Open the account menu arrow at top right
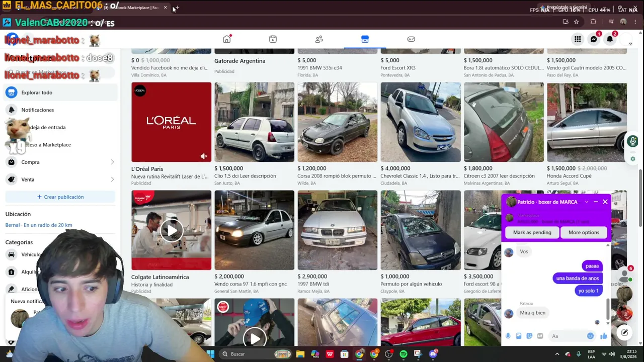The image size is (644, 362). pyautogui.click(x=630, y=44)
